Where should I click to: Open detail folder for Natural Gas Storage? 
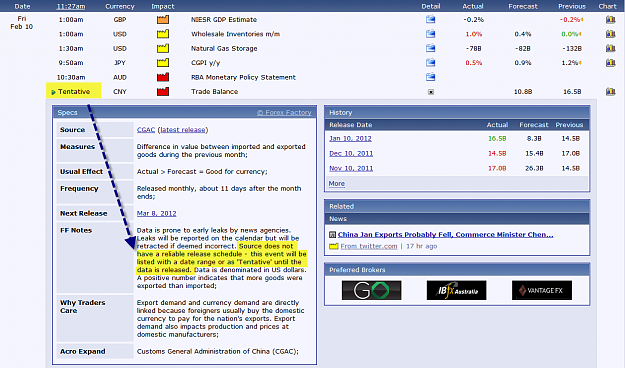430,48
